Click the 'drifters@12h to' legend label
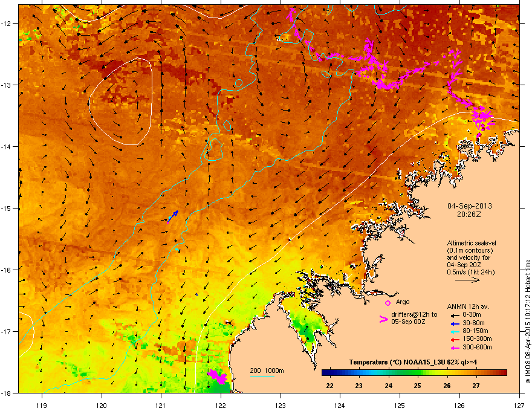The width and height of the screenshot is (532, 411). (x=414, y=314)
